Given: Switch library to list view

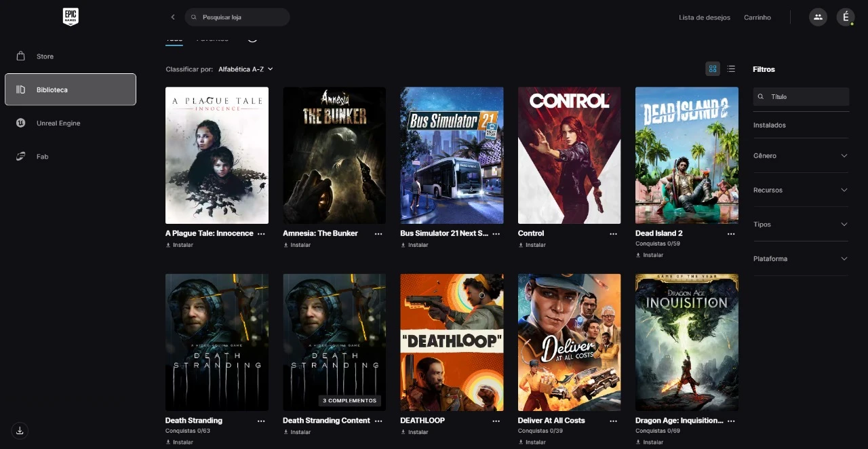Looking at the screenshot, I should (x=731, y=69).
